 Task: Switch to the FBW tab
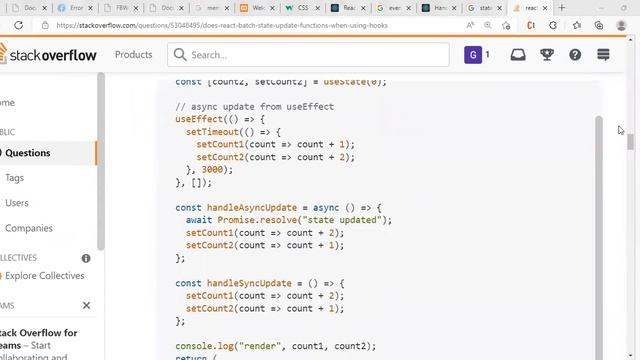tap(121, 8)
